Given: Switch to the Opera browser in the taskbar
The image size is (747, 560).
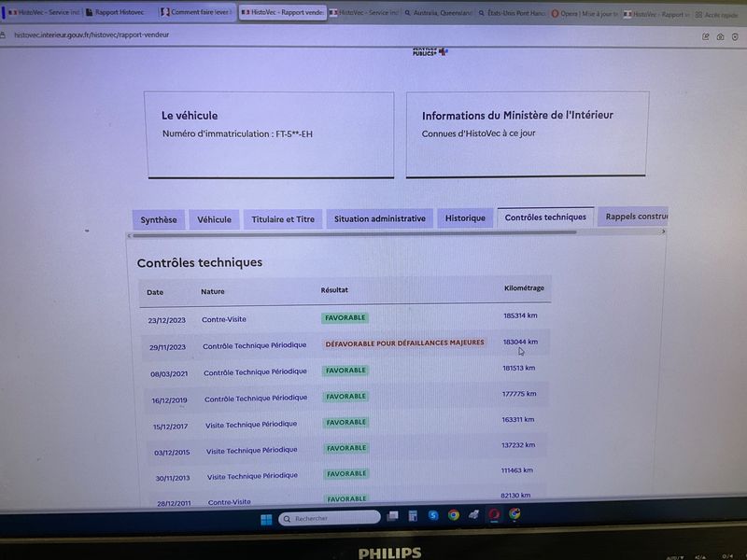Looking at the screenshot, I should [x=494, y=514].
